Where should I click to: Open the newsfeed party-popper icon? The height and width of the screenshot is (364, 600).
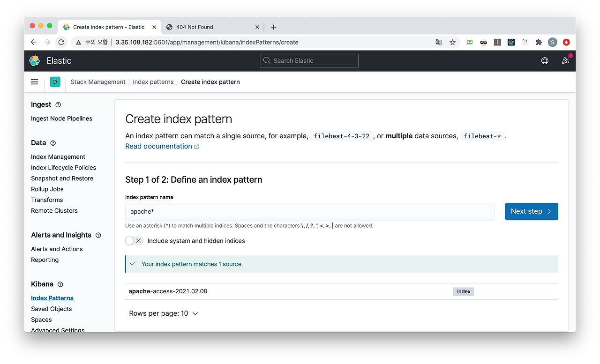565,61
